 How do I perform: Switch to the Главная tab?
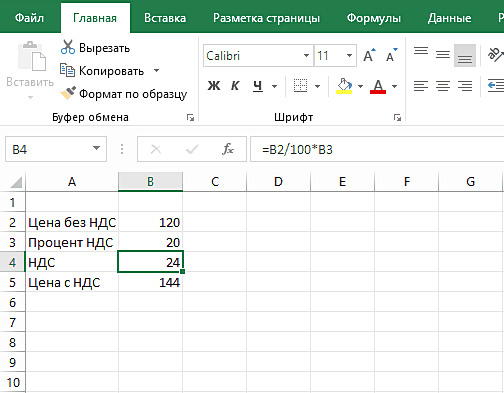tap(95, 18)
